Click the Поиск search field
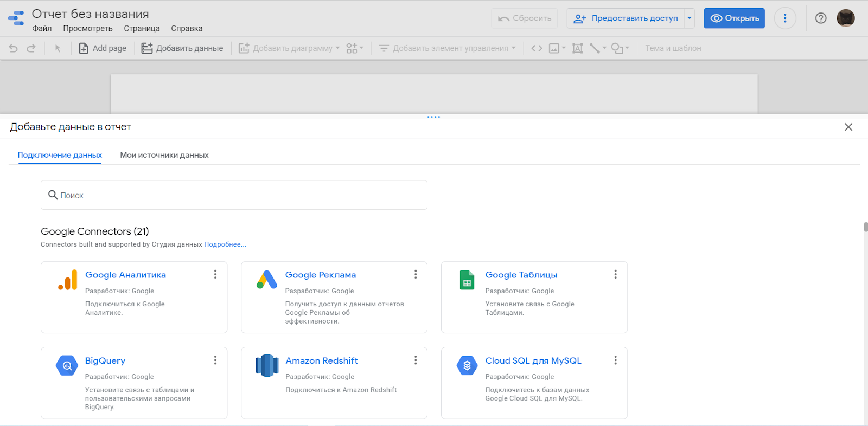The height and width of the screenshot is (426, 868). tap(234, 195)
